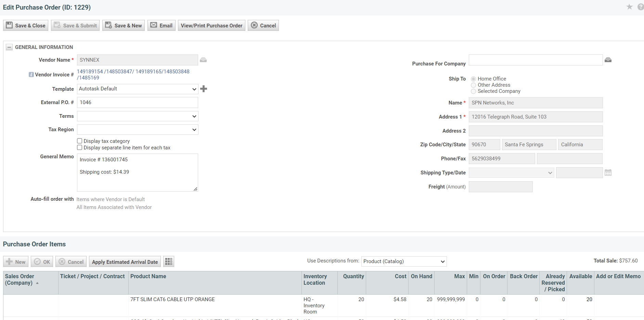Image resolution: width=644 pixels, height=320 pixels.
Task: Click All Items Associated with Vendor link
Action: pyautogui.click(x=114, y=207)
